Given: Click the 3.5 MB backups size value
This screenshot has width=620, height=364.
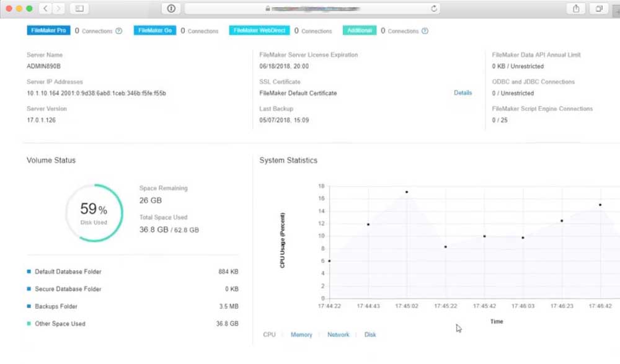Looking at the screenshot, I should click(x=229, y=306).
